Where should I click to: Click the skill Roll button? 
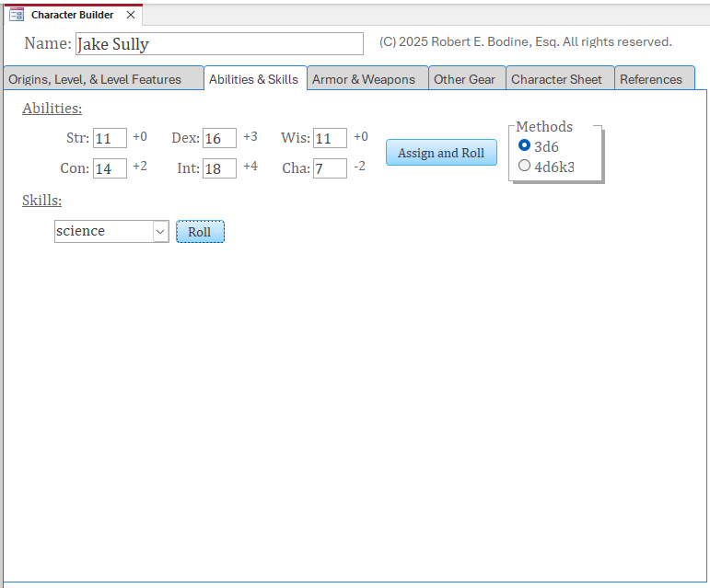(200, 232)
